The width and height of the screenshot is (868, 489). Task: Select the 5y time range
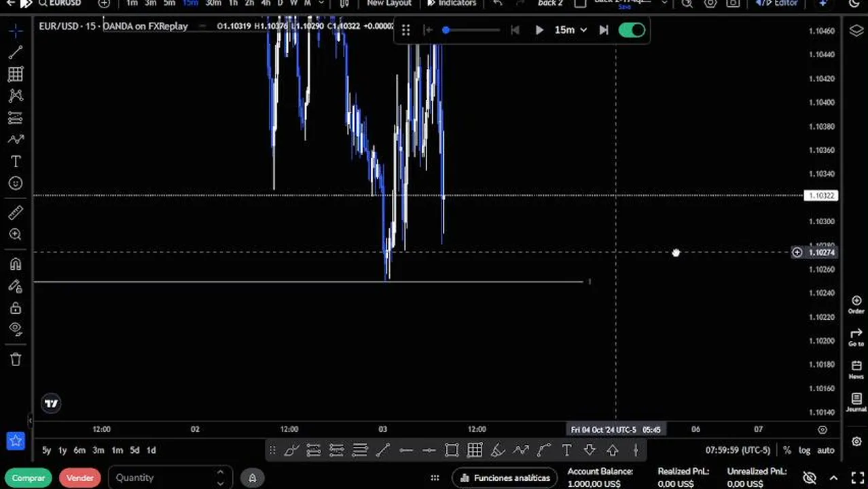pos(47,450)
